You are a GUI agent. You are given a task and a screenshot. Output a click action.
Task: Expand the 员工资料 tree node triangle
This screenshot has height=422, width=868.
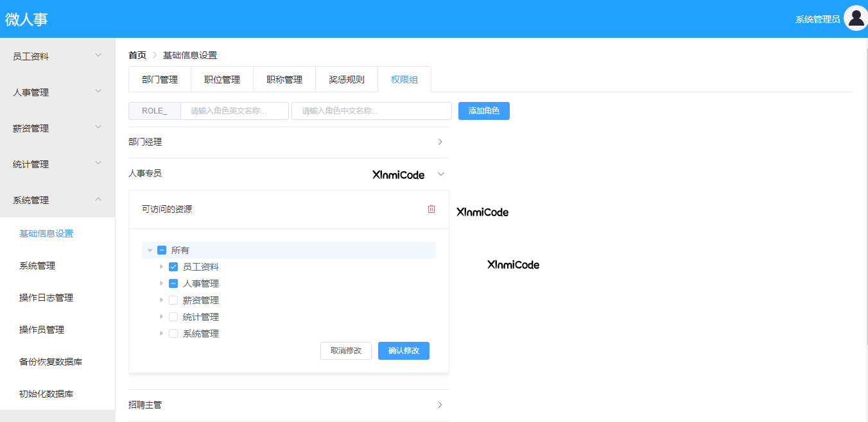pos(162,267)
